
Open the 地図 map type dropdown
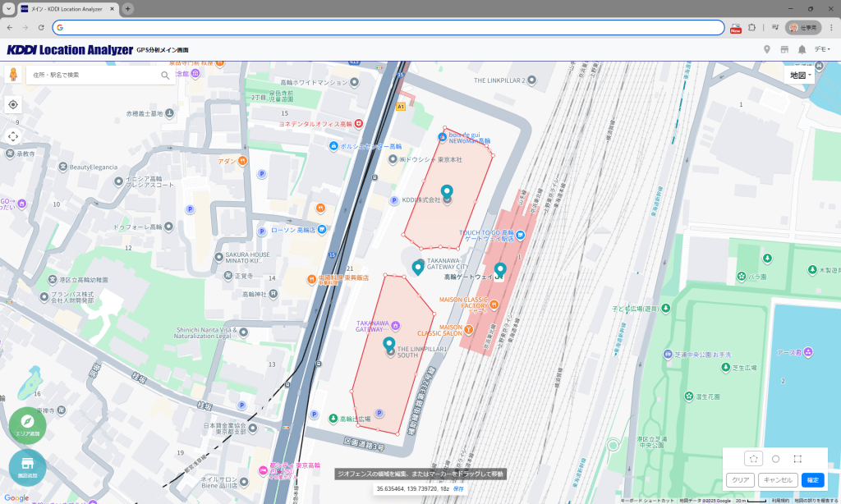pos(800,76)
